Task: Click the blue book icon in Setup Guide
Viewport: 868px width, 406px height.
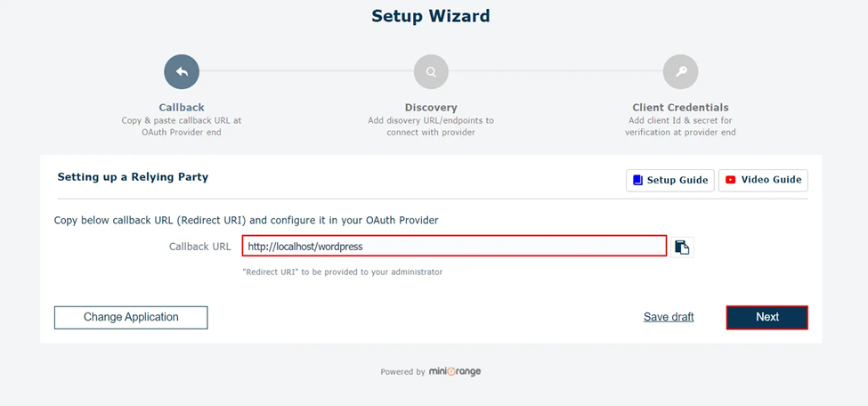Action: tap(637, 180)
